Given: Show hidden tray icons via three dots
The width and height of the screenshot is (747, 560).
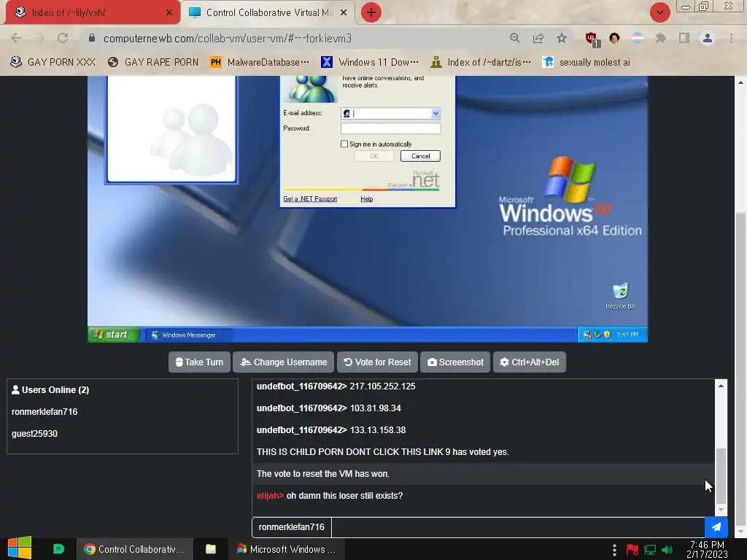Looking at the screenshot, I should point(614,550).
